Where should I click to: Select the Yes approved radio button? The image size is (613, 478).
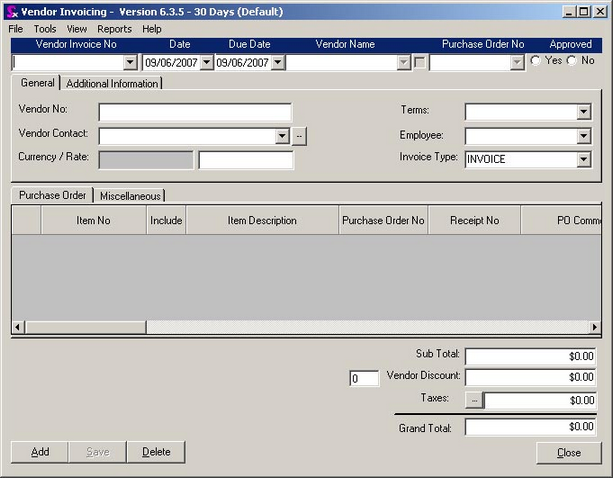(536, 61)
